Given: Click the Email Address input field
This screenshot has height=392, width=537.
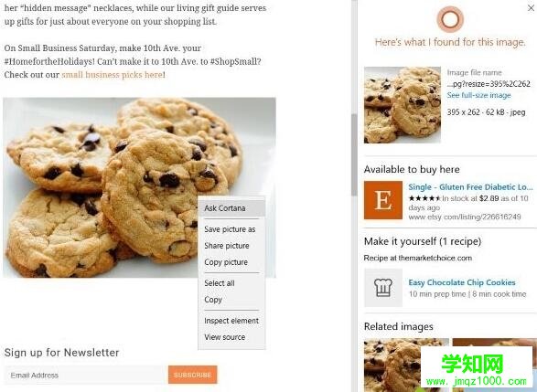Looking at the screenshot, I should [x=85, y=375].
